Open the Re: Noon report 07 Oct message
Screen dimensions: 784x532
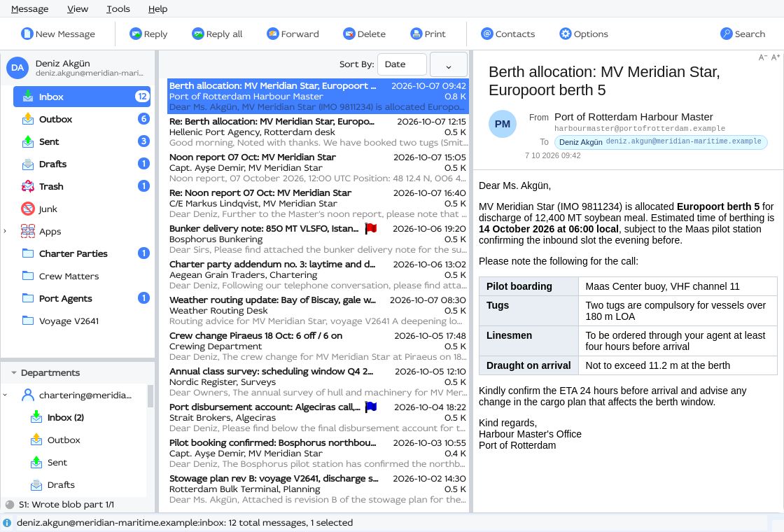click(318, 204)
